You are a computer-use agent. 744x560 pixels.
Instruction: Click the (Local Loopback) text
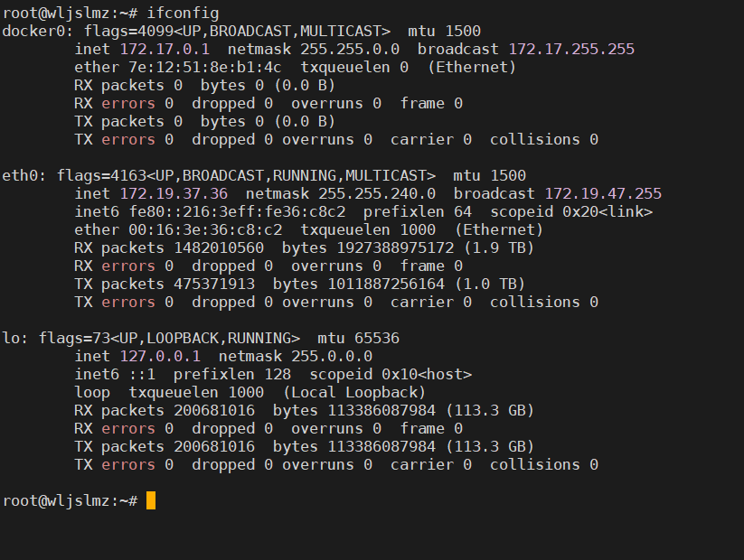click(x=354, y=392)
